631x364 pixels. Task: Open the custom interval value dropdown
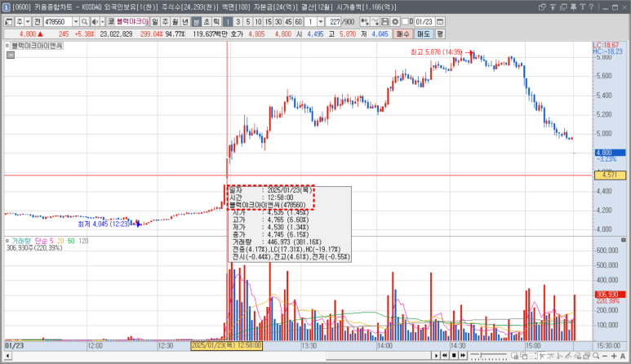(321, 22)
